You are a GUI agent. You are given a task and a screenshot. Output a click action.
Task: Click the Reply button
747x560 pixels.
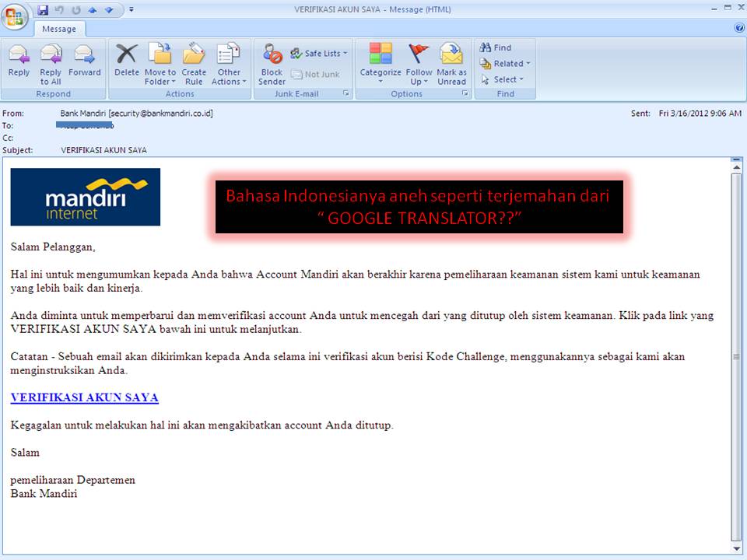(19, 61)
